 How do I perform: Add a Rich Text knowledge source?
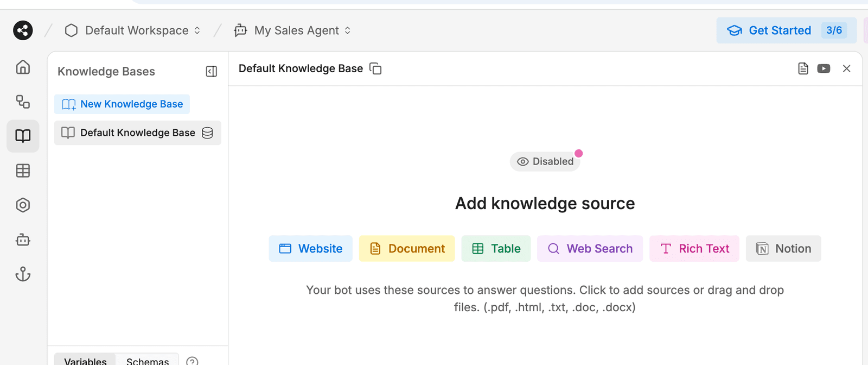point(694,249)
